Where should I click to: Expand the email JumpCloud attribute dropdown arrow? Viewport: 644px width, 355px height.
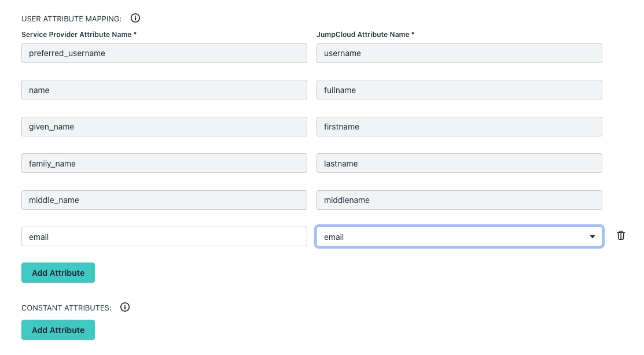pos(592,236)
